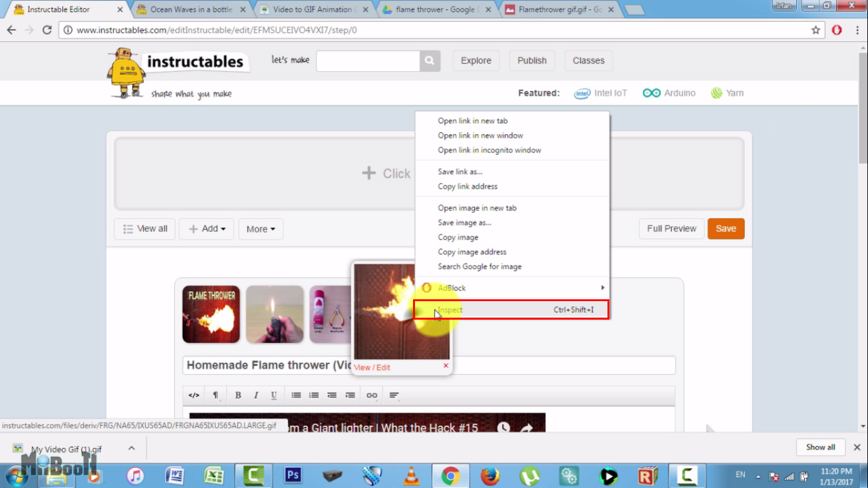Viewport: 868px width, 488px height.
Task: Open iTunes from the taskbar
Action: pyautogui.click(x=135, y=475)
